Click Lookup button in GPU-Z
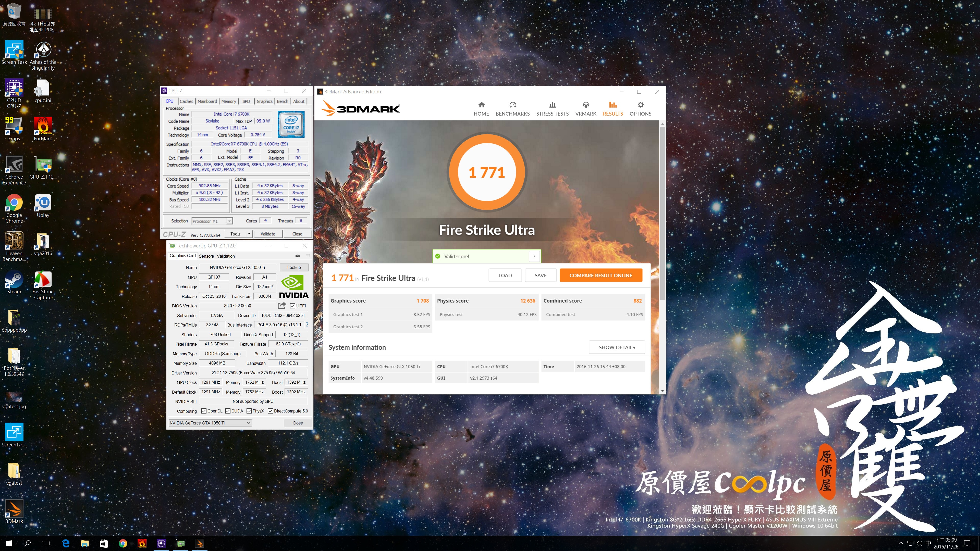 coord(294,267)
